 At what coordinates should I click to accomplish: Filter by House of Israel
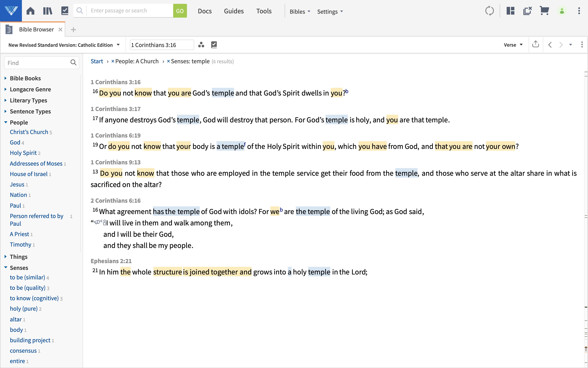[28, 174]
